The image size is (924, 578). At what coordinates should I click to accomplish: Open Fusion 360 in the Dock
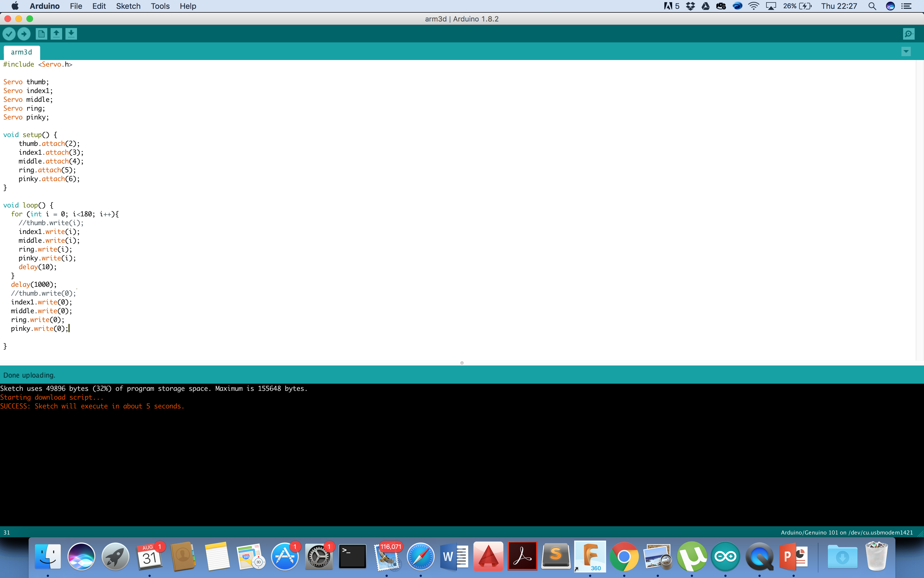click(x=590, y=557)
